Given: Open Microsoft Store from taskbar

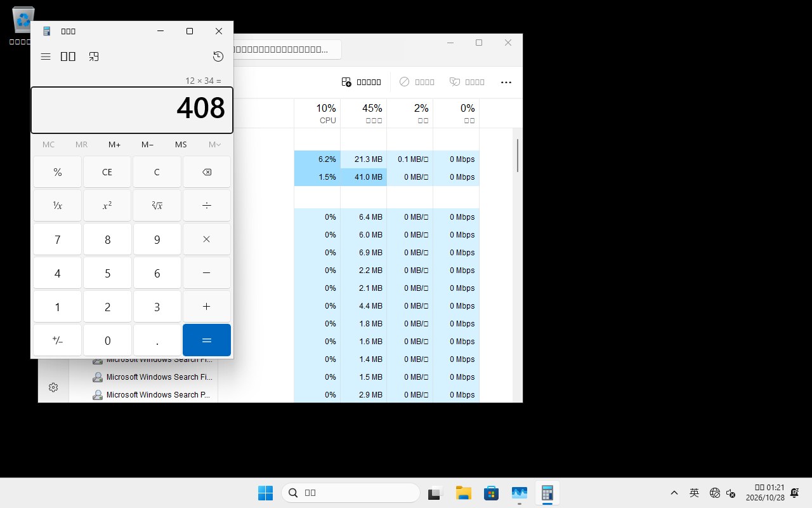Looking at the screenshot, I should click(491, 493).
